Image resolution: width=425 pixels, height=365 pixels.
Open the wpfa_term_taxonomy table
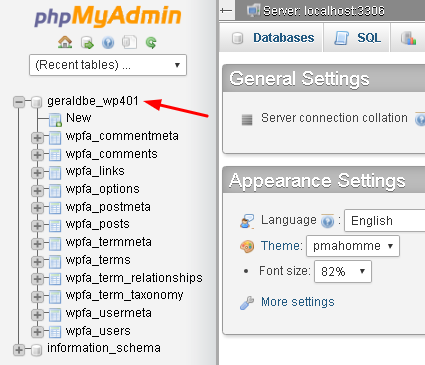tap(124, 295)
